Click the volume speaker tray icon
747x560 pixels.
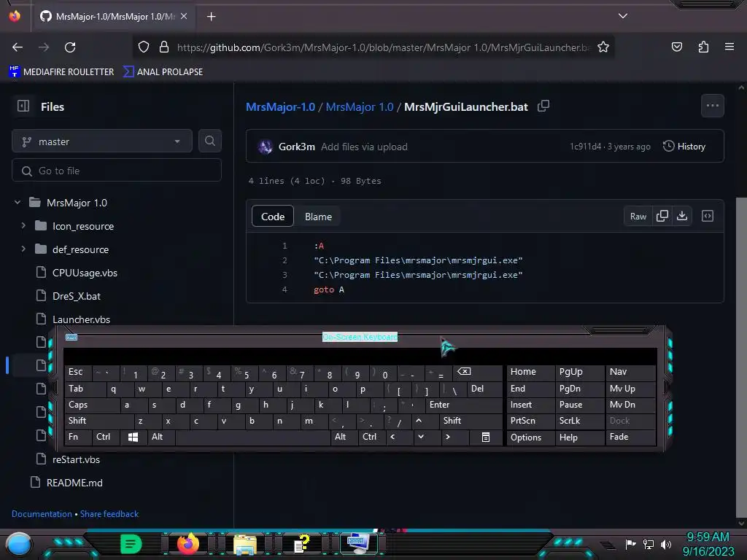tap(665, 544)
